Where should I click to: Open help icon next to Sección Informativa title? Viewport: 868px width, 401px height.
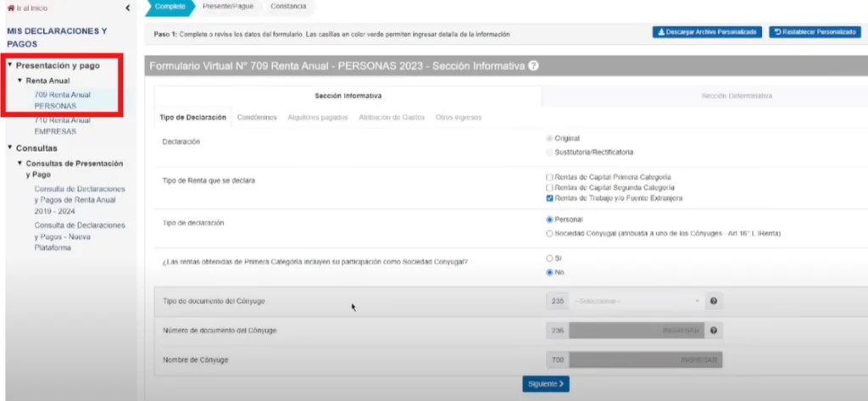point(533,66)
